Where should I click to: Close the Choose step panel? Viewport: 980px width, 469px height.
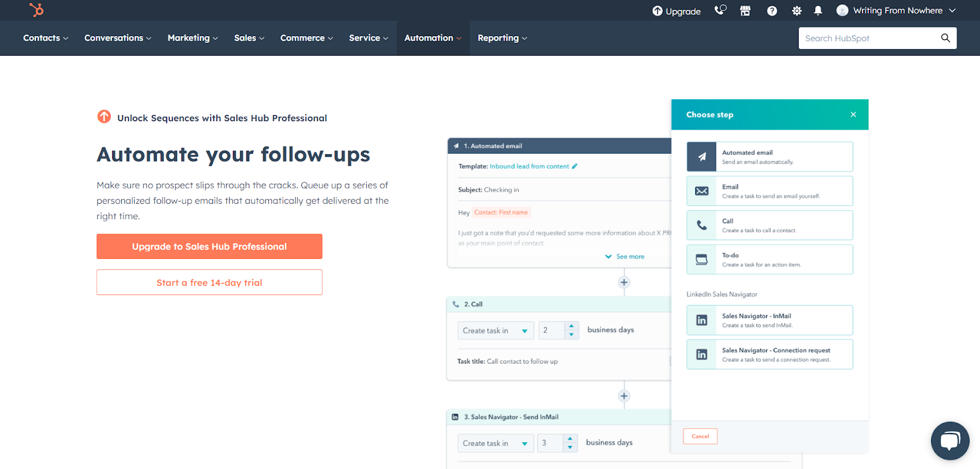(x=853, y=114)
